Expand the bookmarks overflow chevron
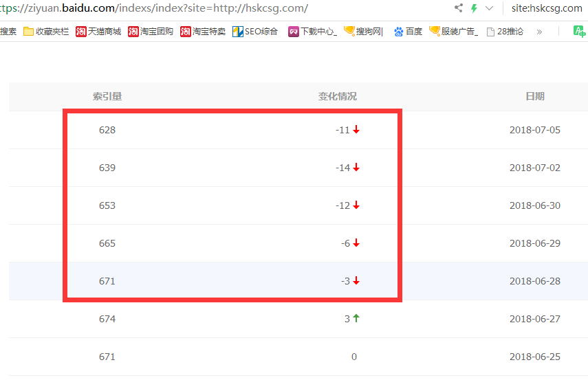588x380 pixels. (x=539, y=32)
